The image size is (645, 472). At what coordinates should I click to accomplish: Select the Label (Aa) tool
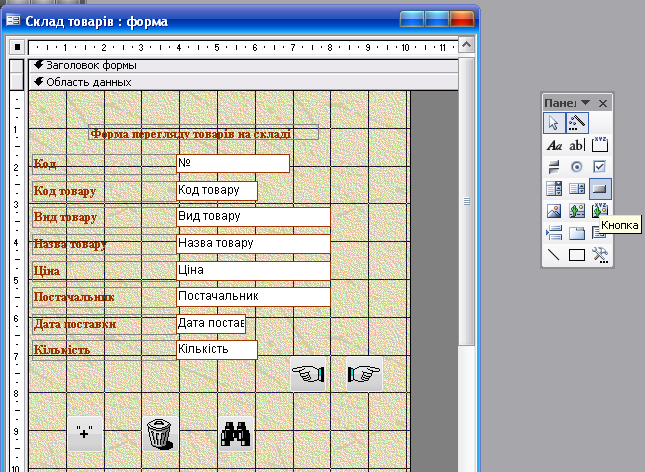554,145
